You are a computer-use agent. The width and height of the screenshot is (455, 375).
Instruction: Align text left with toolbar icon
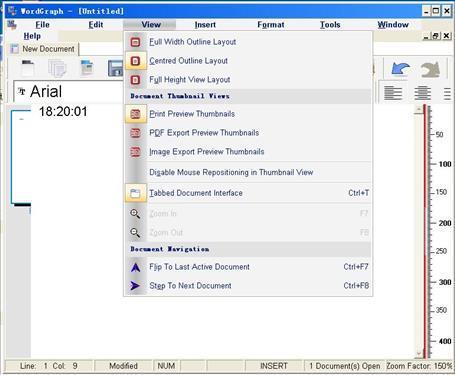[393, 93]
